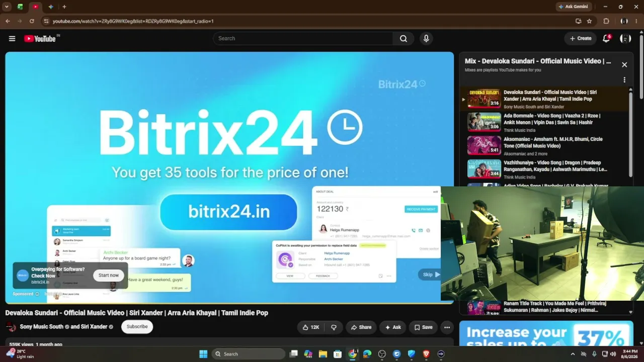Viewport: 644px width, 362px height.
Task: Subscribe to Sony Music South
Action: (x=137, y=327)
